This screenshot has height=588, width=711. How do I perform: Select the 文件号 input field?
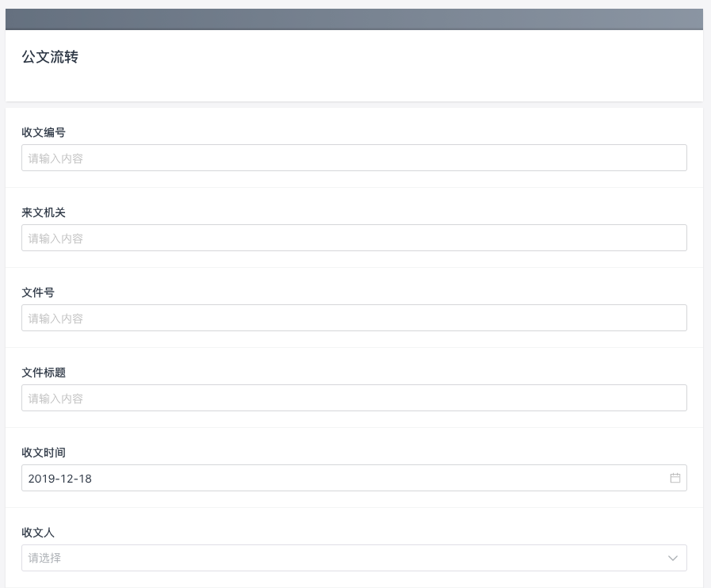354,318
